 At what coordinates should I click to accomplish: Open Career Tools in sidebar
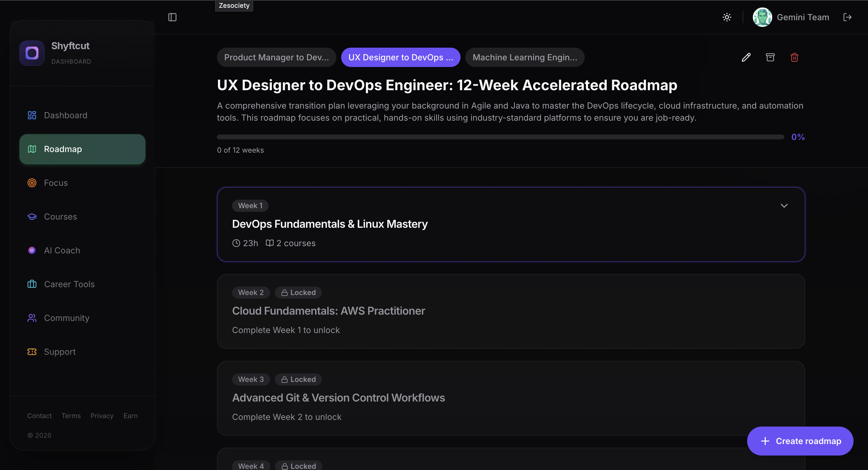click(x=69, y=284)
